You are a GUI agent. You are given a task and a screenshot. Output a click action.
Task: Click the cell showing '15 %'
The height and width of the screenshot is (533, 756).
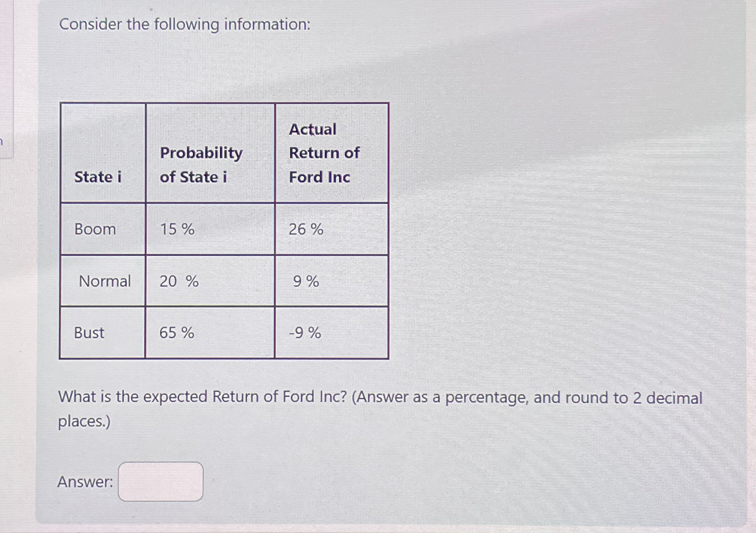(176, 229)
